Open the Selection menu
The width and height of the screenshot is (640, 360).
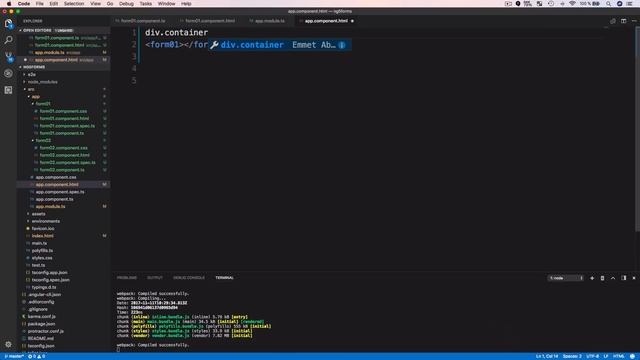74,4
